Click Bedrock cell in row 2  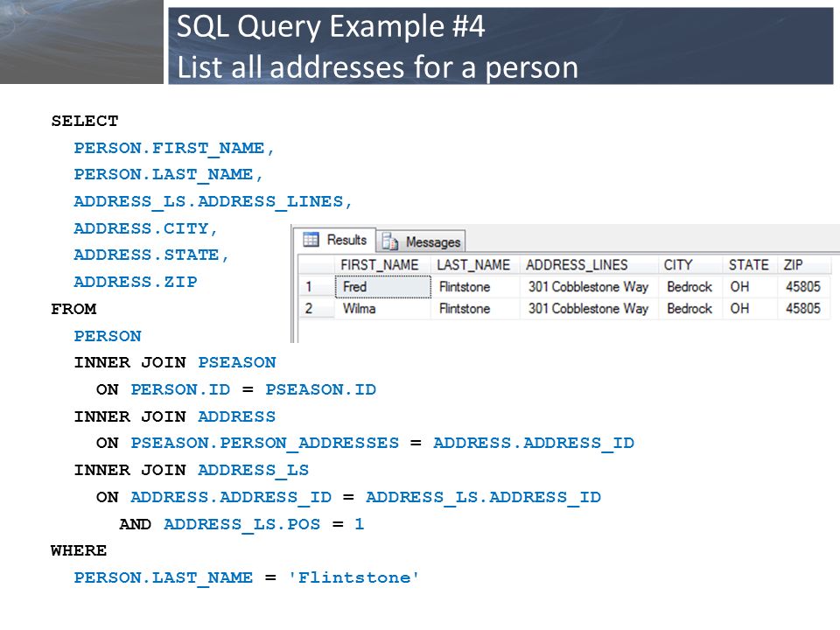tap(690, 309)
